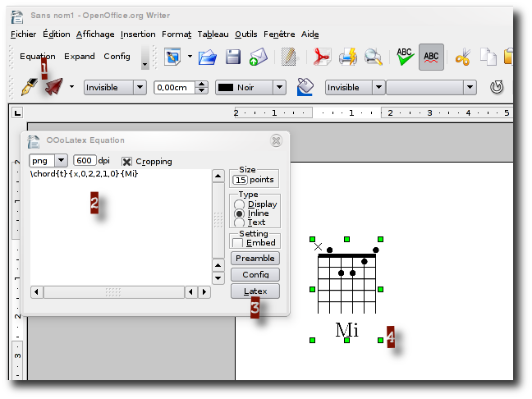Screen dimensions: 532x399
Task: Click the direct Print icon
Action: click(348, 57)
